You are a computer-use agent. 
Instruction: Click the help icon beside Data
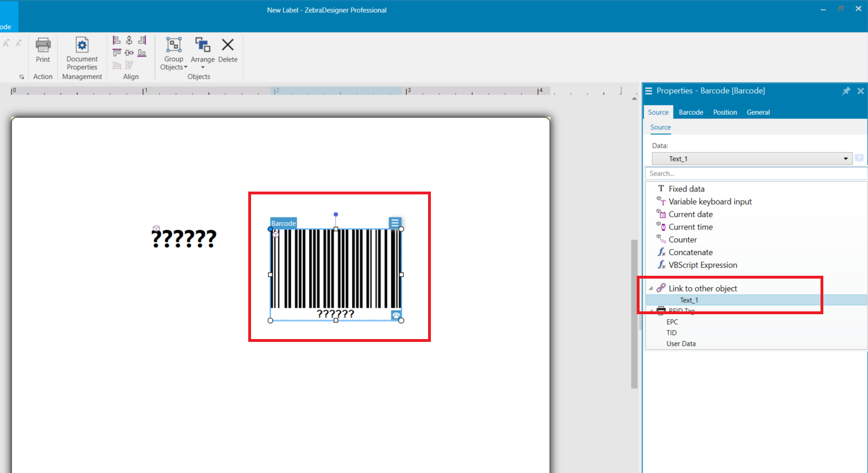click(859, 159)
